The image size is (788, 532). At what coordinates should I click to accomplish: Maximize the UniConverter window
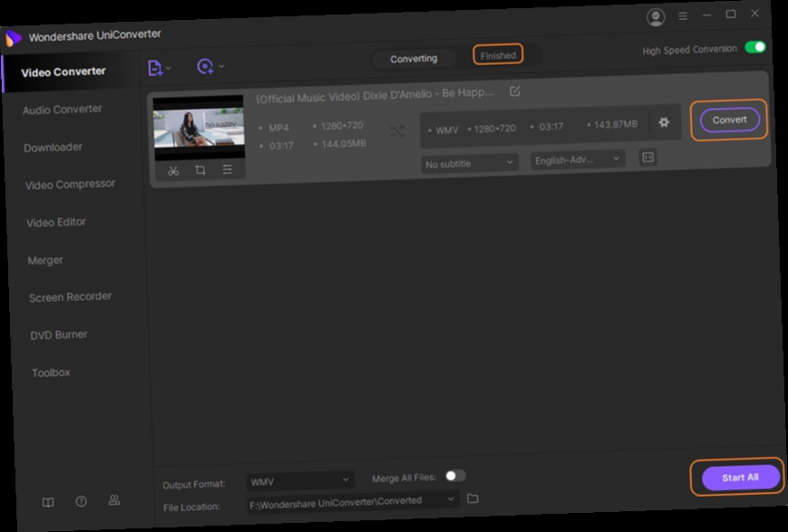point(731,15)
